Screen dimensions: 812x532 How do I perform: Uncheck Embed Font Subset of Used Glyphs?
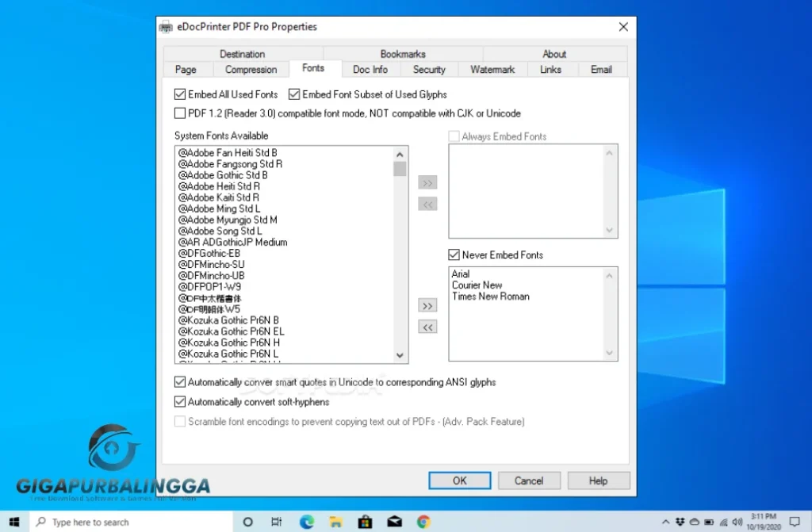pyautogui.click(x=294, y=94)
